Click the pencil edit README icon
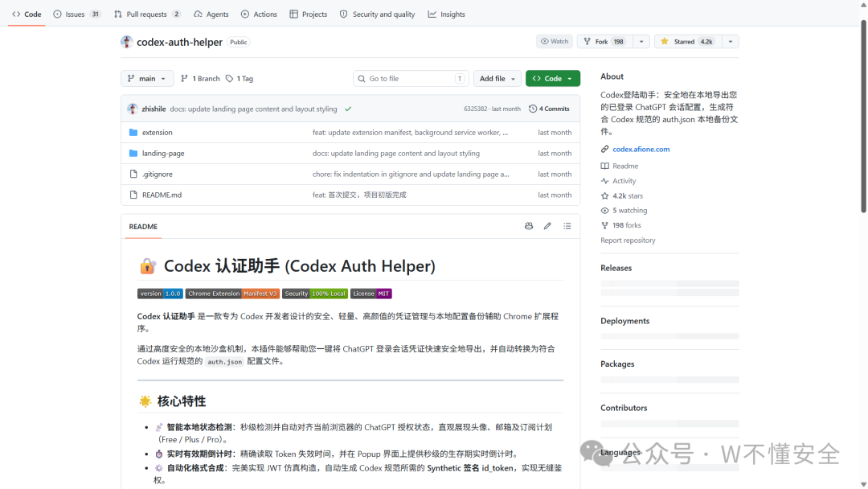 [x=547, y=226]
